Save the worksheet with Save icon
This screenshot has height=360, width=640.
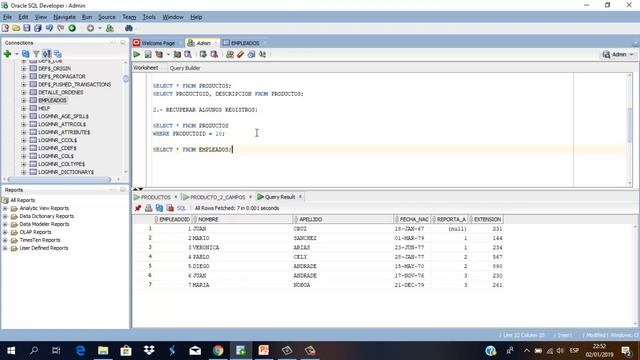pyautogui.click(x=27, y=28)
